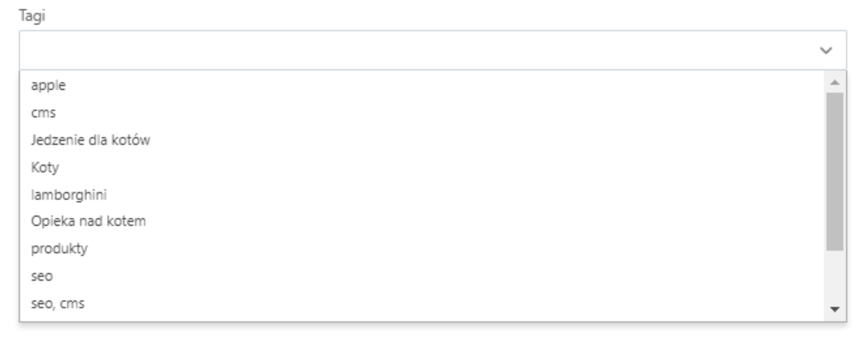The width and height of the screenshot is (868, 337).
Task: Select the "Koty" tag entry
Action: click(x=45, y=167)
